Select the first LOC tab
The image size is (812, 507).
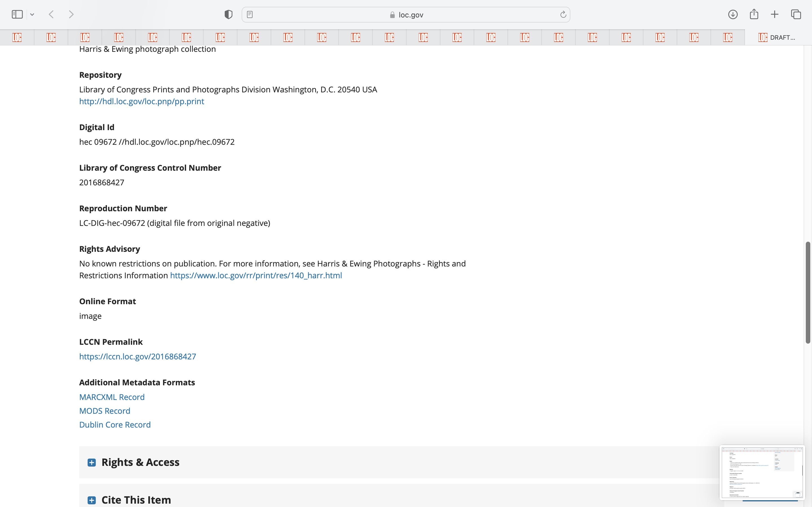[x=17, y=37]
